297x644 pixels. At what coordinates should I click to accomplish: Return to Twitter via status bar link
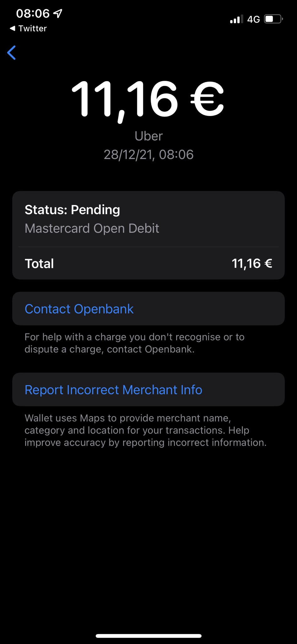(x=32, y=29)
